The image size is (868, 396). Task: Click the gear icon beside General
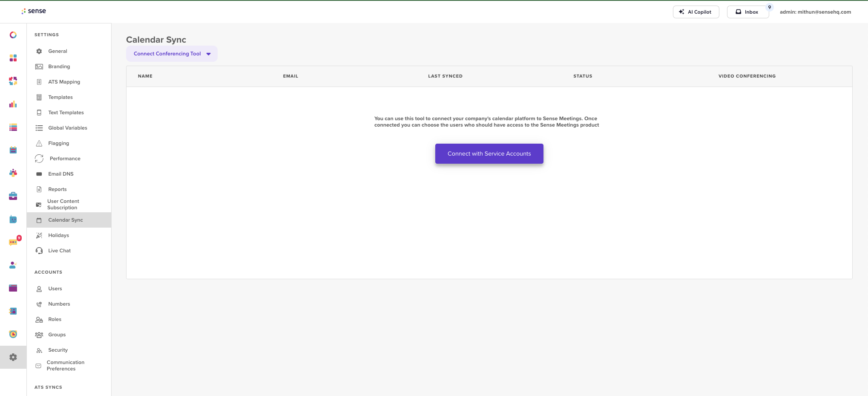pos(39,51)
